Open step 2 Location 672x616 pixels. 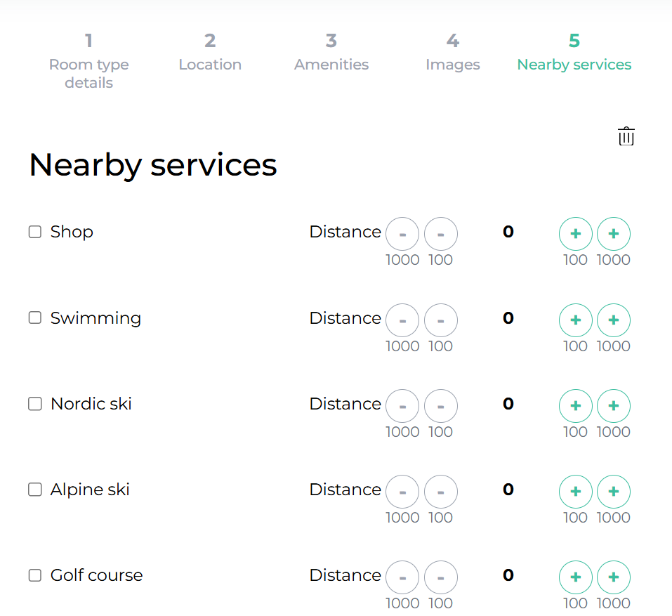tap(210, 53)
